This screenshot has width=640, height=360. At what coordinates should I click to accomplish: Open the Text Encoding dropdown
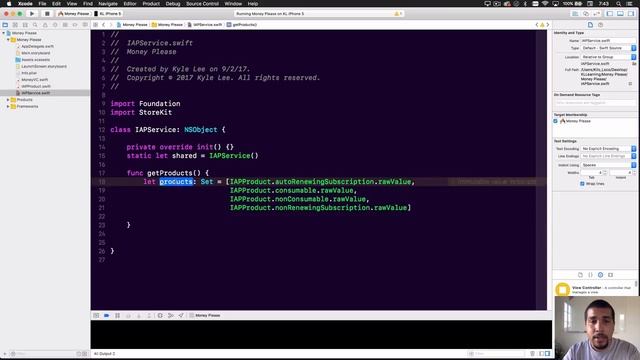[608, 149]
